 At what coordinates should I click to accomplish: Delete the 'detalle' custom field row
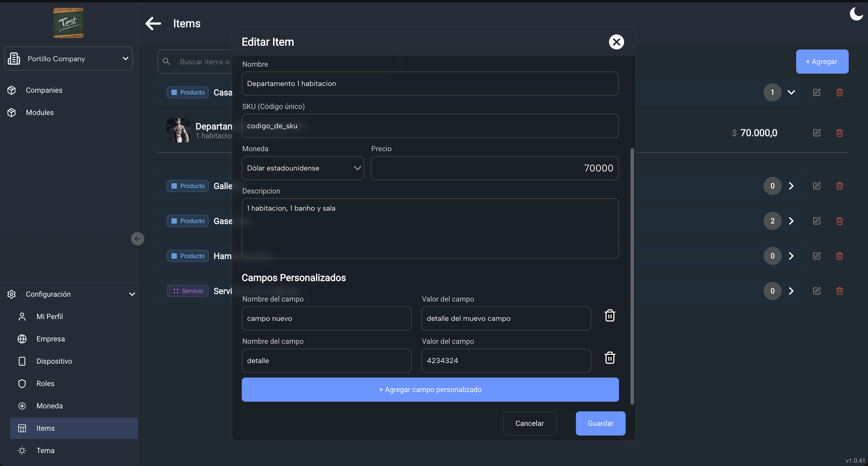click(x=610, y=358)
